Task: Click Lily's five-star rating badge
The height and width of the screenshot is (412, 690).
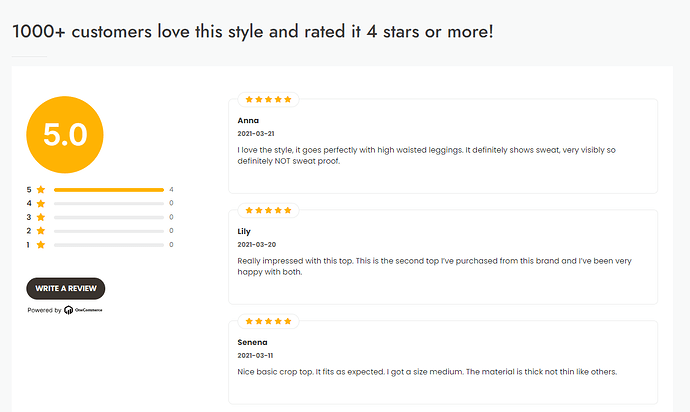Action: pyautogui.click(x=269, y=210)
